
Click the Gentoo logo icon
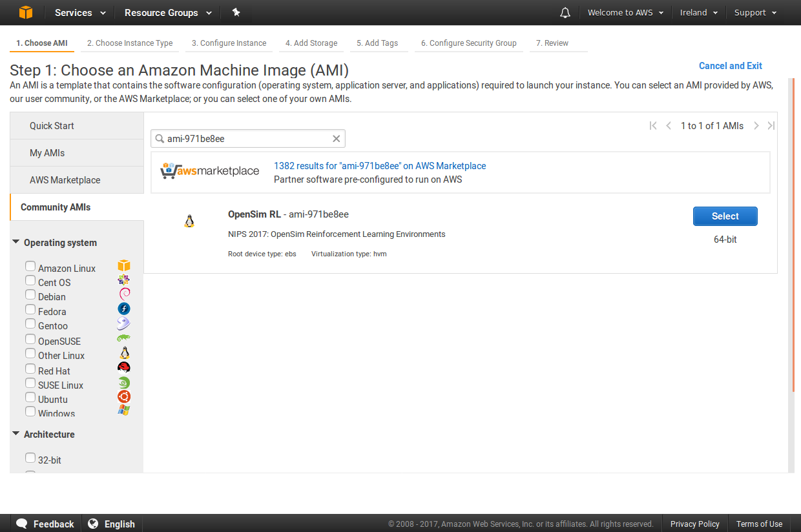coord(124,324)
